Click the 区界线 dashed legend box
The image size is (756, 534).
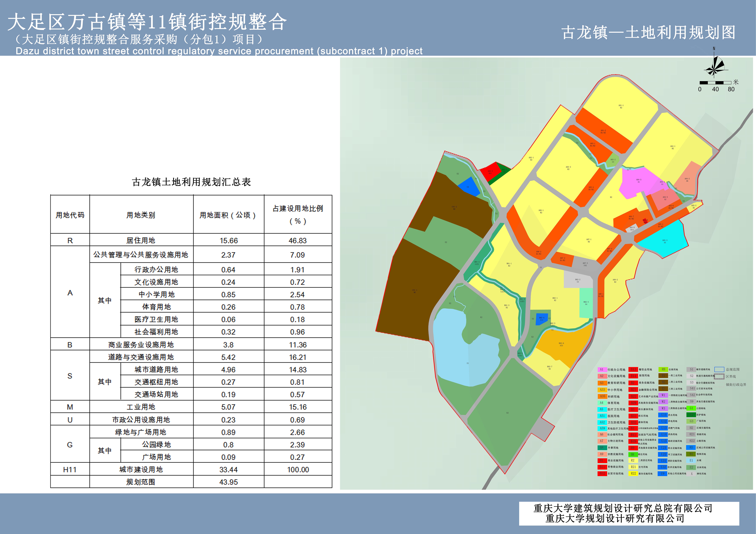pyautogui.click(x=719, y=377)
